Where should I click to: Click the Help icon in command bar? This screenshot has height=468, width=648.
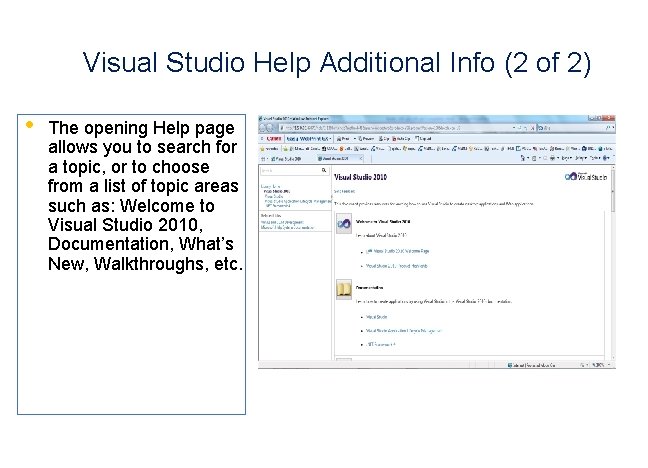coord(606,158)
